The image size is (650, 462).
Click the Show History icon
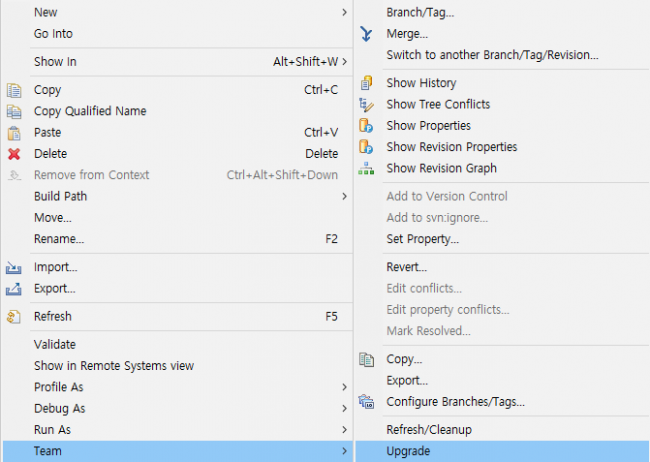[x=366, y=83]
